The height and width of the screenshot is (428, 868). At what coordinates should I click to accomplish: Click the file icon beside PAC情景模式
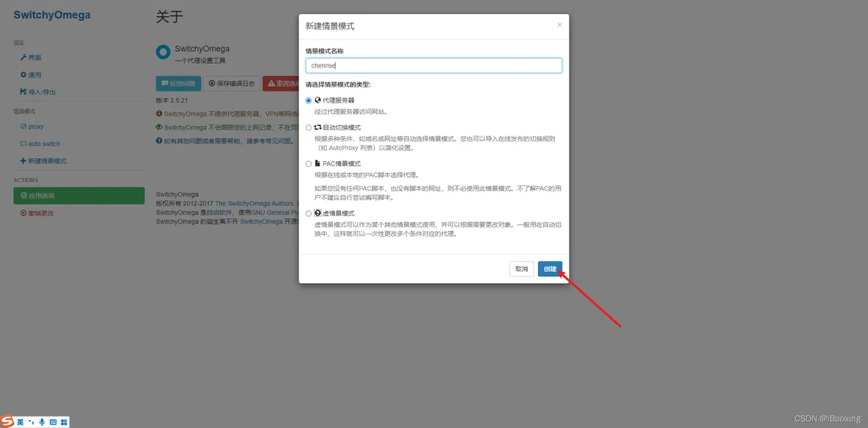click(317, 164)
